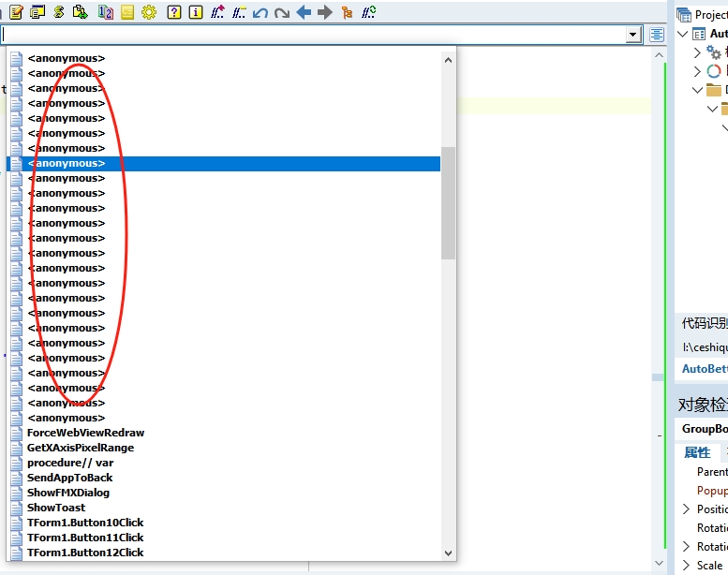Navigate back with the blue left arrow
Viewport: 728px width, 575px height.
tap(304, 12)
